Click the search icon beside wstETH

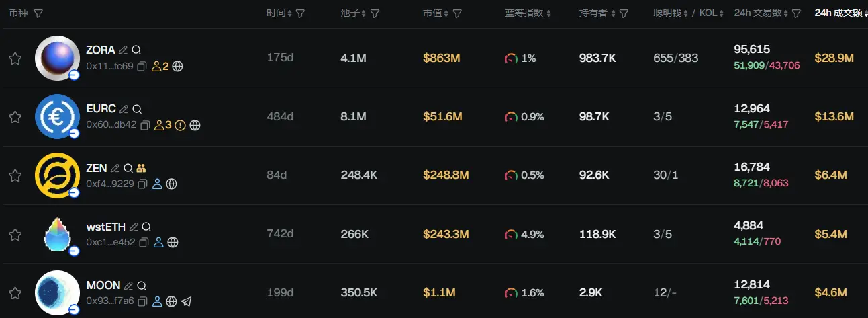[146, 227]
